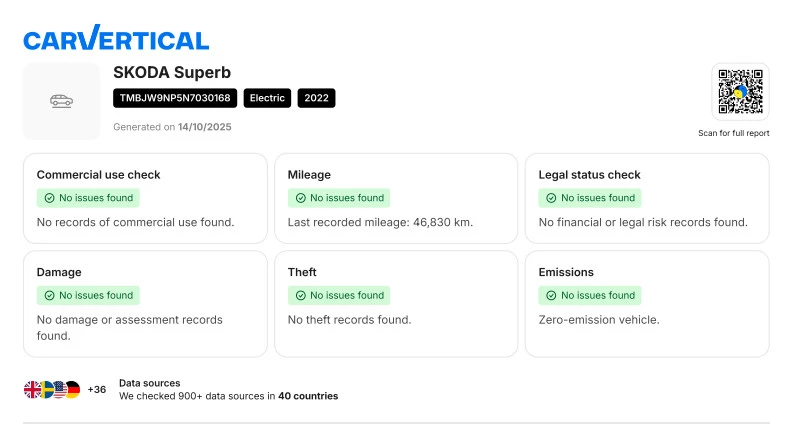Click the car placeholder thumbnail icon
This screenshot has height=430, width=790.
[61, 101]
